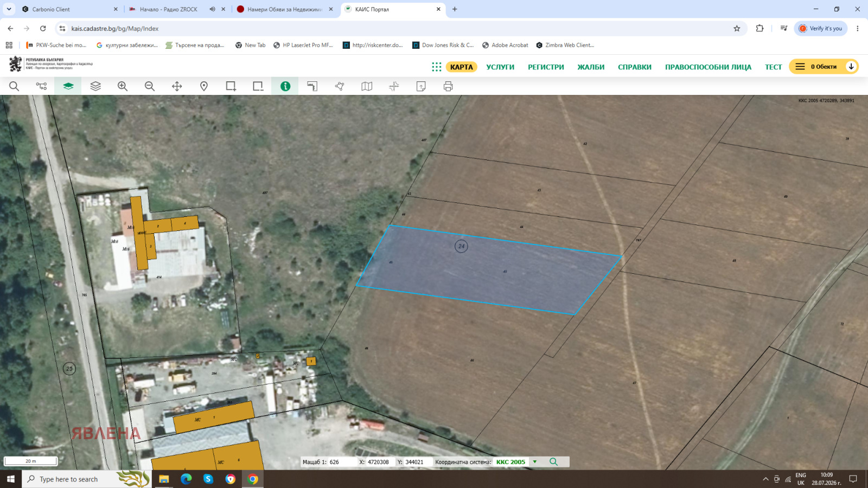Click the circled 25 district label
This screenshot has height=488, width=868.
coord(69,369)
